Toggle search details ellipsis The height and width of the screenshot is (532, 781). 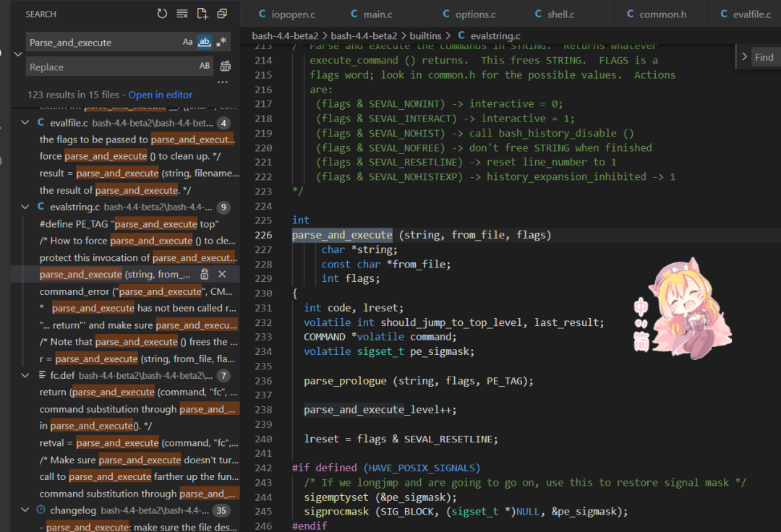click(x=223, y=82)
